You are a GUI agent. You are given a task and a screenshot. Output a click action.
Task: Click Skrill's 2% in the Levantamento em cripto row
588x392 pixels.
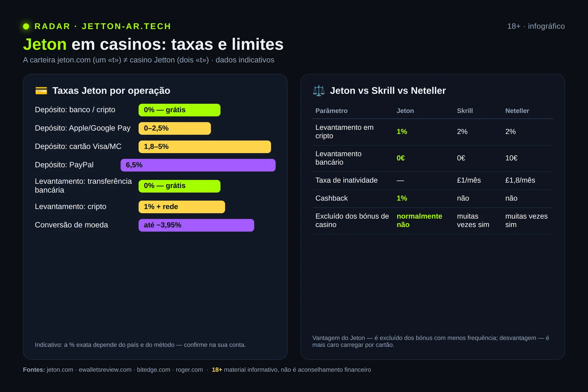coord(462,132)
